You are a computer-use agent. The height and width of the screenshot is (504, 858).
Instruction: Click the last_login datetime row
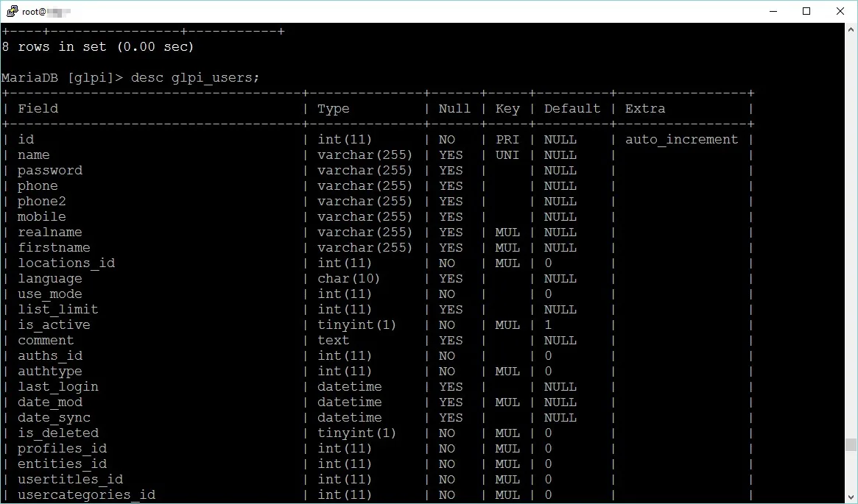coord(58,386)
